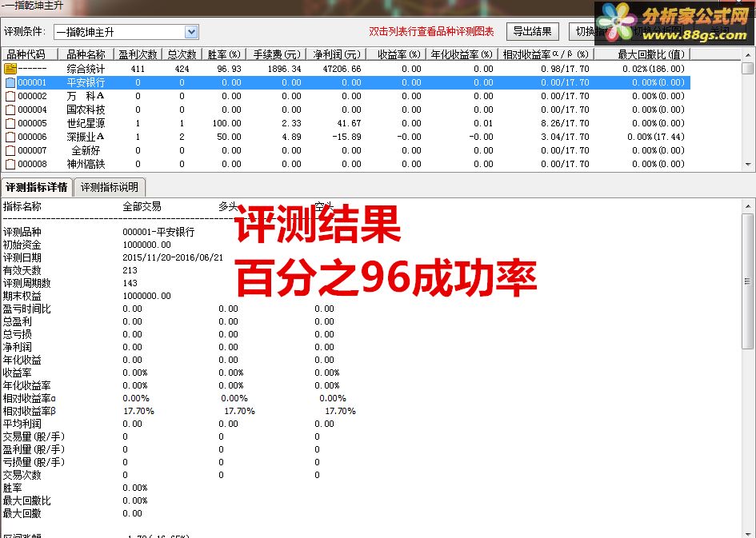Click stock code 000008

[x=32, y=164]
